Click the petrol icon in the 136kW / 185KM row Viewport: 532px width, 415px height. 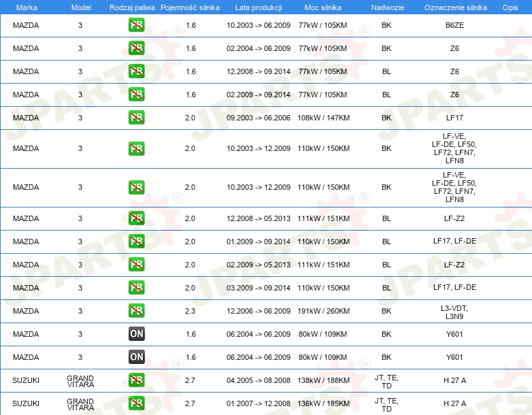point(136,403)
